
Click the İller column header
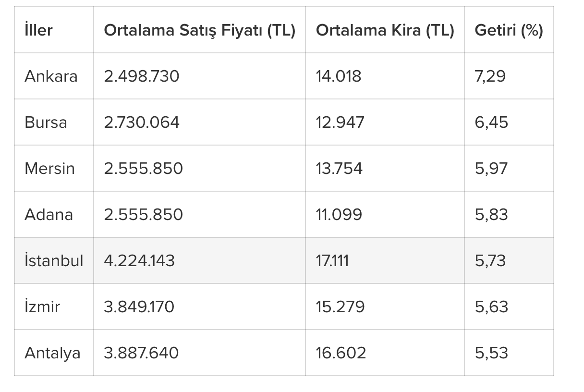[38, 30]
